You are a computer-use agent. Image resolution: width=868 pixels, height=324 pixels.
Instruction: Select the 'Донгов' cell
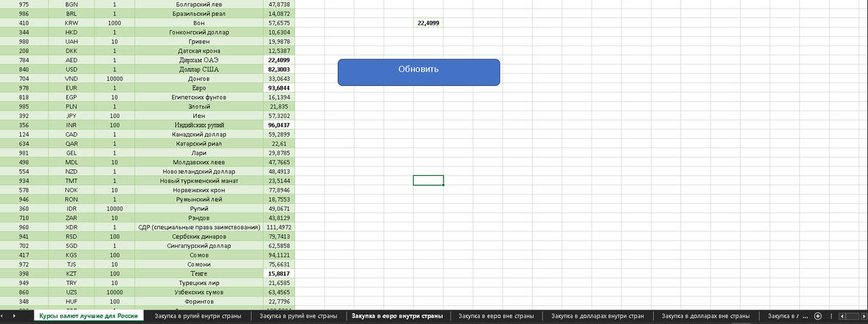pyautogui.click(x=199, y=78)
